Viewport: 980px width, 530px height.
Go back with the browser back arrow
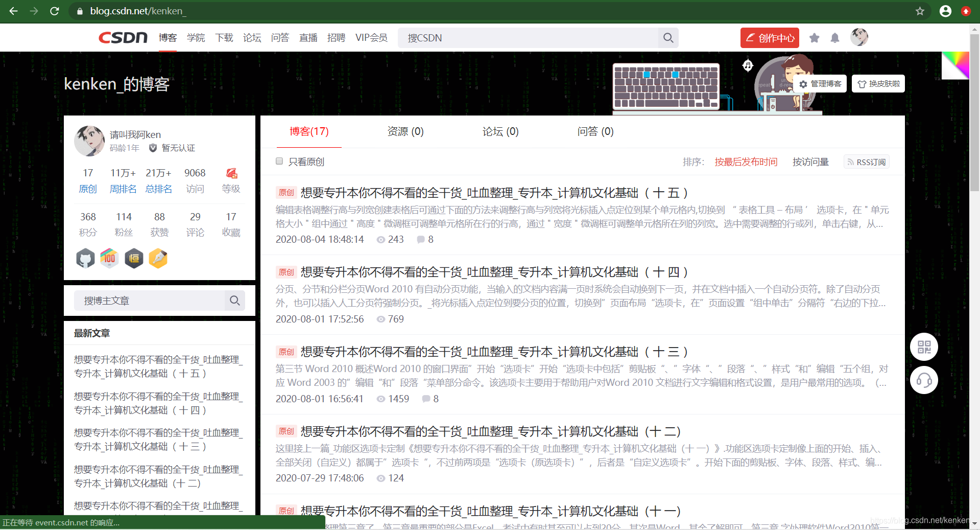(13, 11)
